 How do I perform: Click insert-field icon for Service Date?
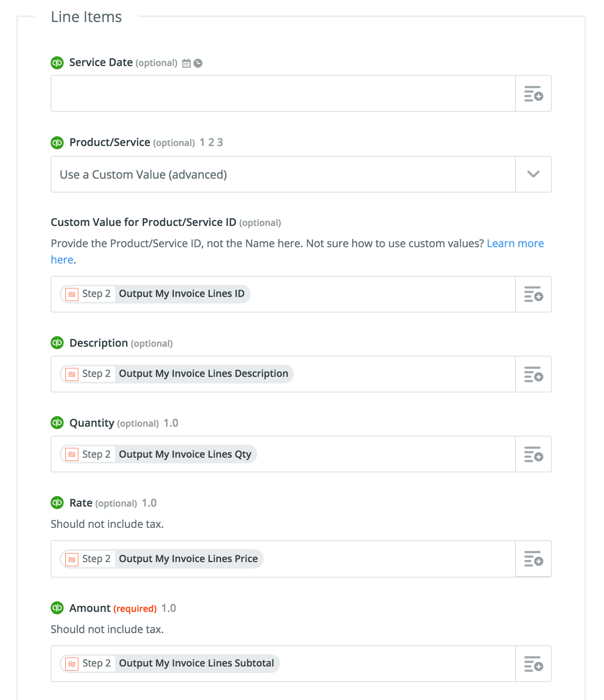point(533,93)
